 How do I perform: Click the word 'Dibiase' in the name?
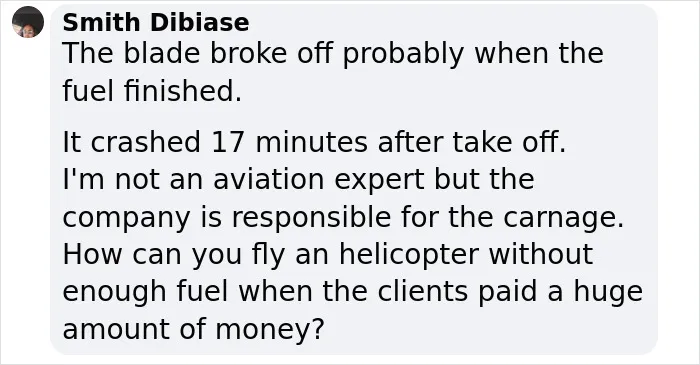pyautogui.click(x=200, y=22)
